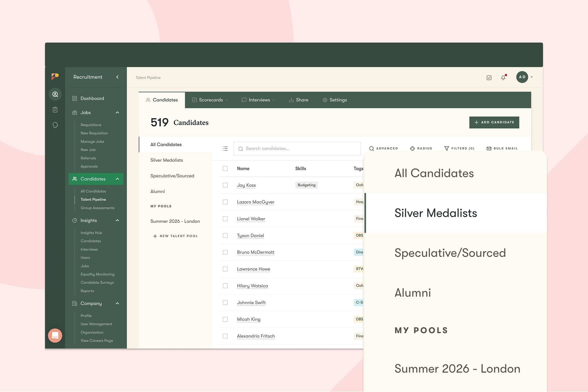Click the notification bell icon
The width and height of the screenshot is (588, 392).
[503, 78]
